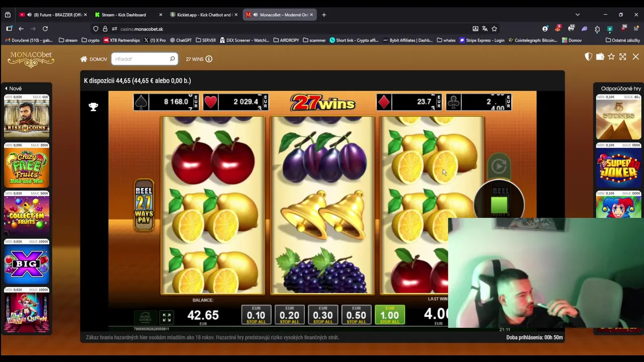This screenshot has height=362, width=644.
Task: Open the Bybit Affiliates bookmark
Action: [x=408, y=40]
